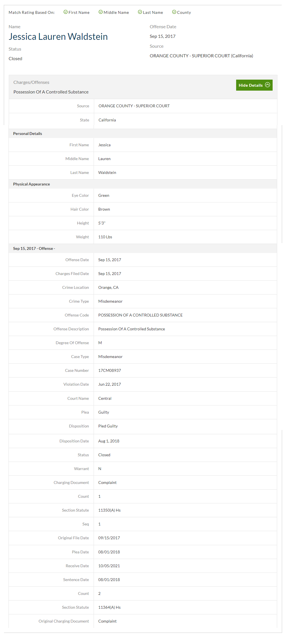Viewport: 291px width, 644px height.
Task: Click the Possession Of A Controlled Substance charge title
Action: (51, 92)
